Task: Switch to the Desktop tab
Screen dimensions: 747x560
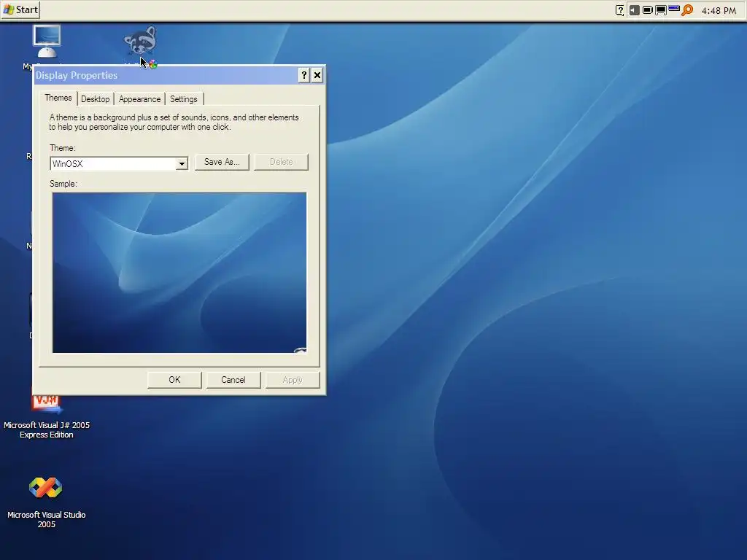Action: click(96, 99)
